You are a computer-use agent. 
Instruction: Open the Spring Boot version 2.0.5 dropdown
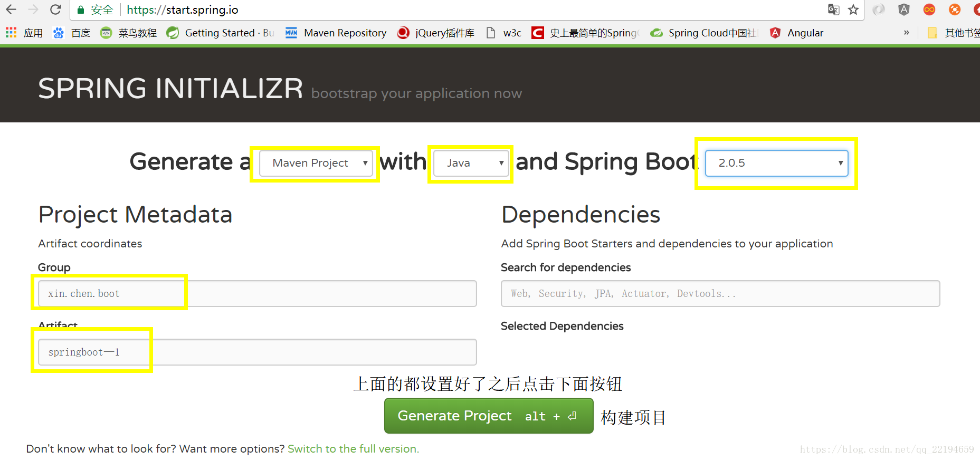pyautogui.click(x=777, y=163)
